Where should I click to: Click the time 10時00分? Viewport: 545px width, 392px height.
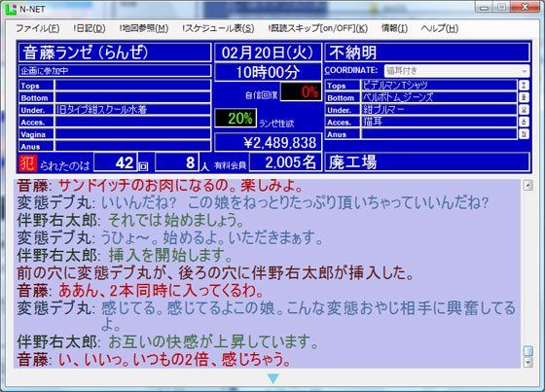268,72
